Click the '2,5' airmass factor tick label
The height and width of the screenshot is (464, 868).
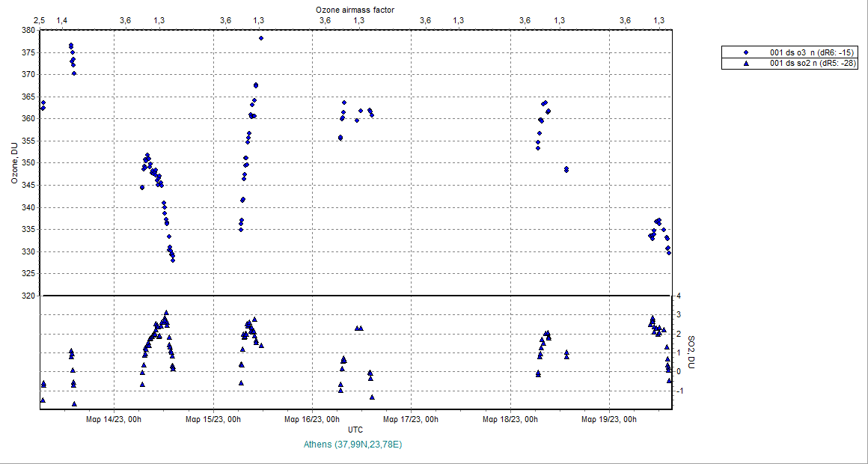(x=40, y=20)
